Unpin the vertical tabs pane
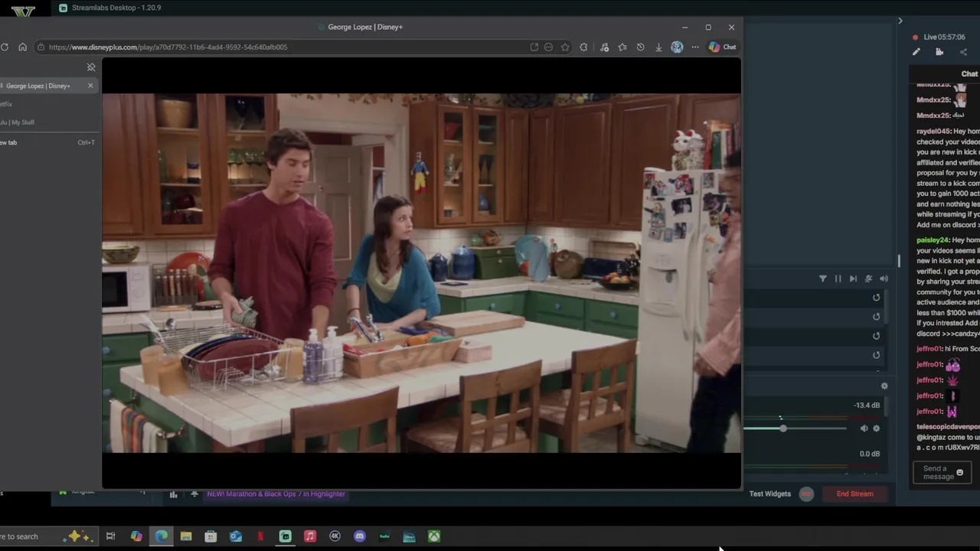Viewport: 980px width, 551px height. pos(91,67)
